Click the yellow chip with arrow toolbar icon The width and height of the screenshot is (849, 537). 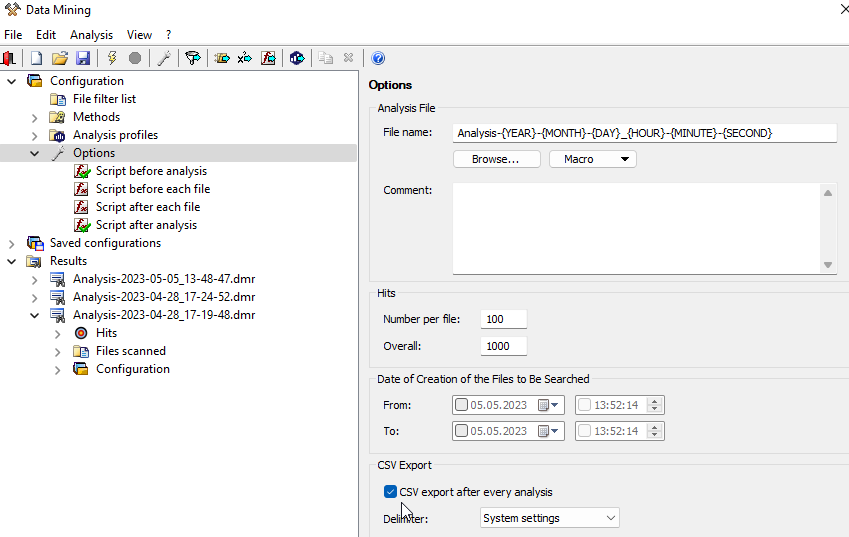point(222,58)
